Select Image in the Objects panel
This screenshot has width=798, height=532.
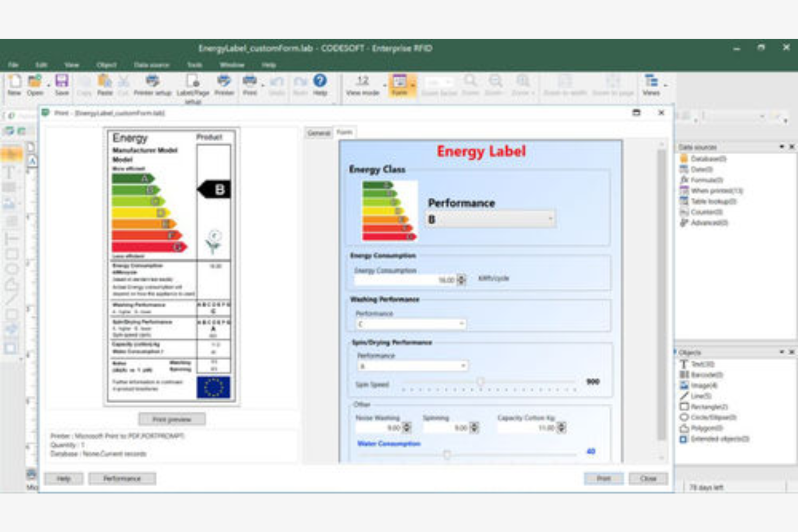tap(699, 385)
